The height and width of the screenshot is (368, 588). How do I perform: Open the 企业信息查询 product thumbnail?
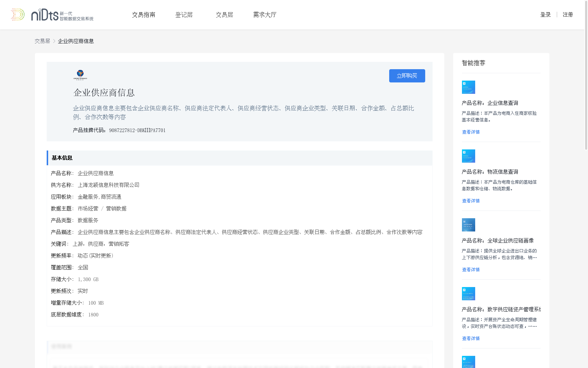point(469,87)
